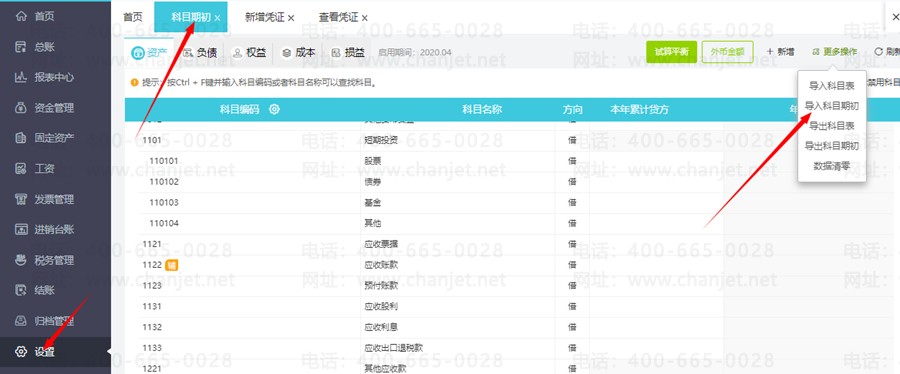Choose 导出科目表 from menu
The image size is (900, 374).
tap(832, 126)
